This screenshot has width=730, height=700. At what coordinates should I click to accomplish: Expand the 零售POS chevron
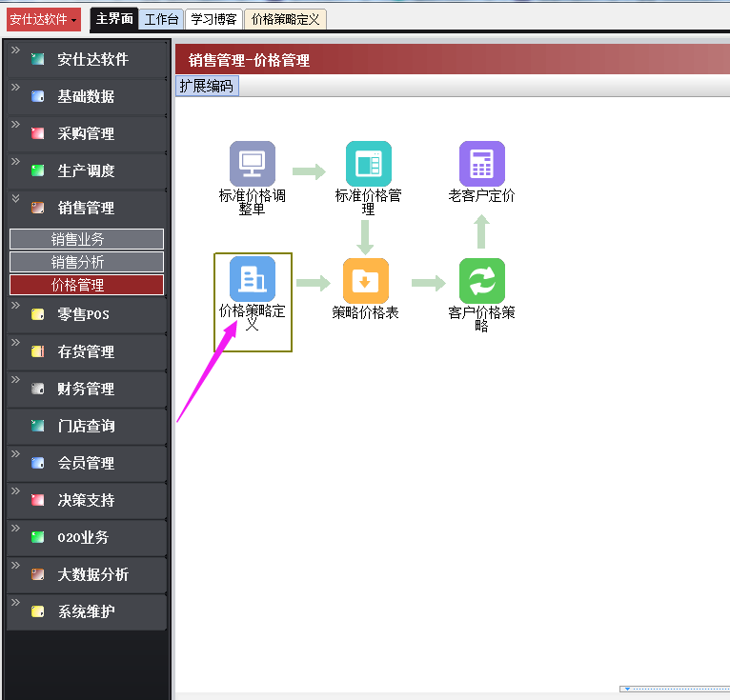click(15, 305)
